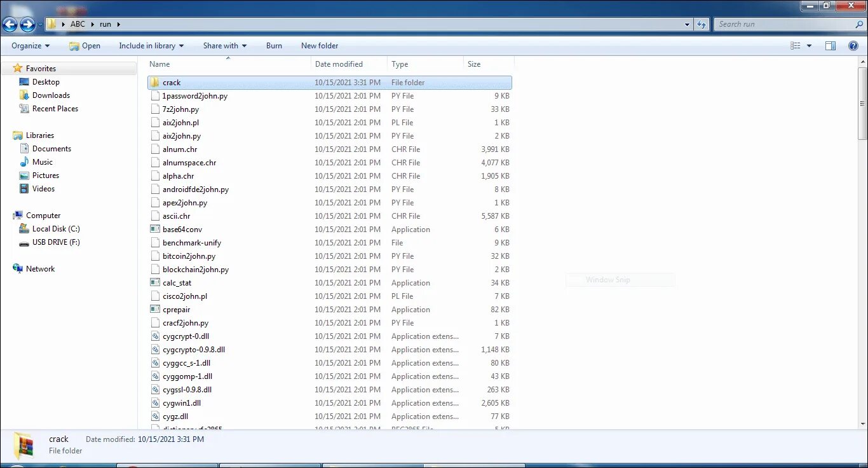Screen dimensions: 868x468
Task: Open the Organize dropdown menu
Action: click(x=31, y=46)
